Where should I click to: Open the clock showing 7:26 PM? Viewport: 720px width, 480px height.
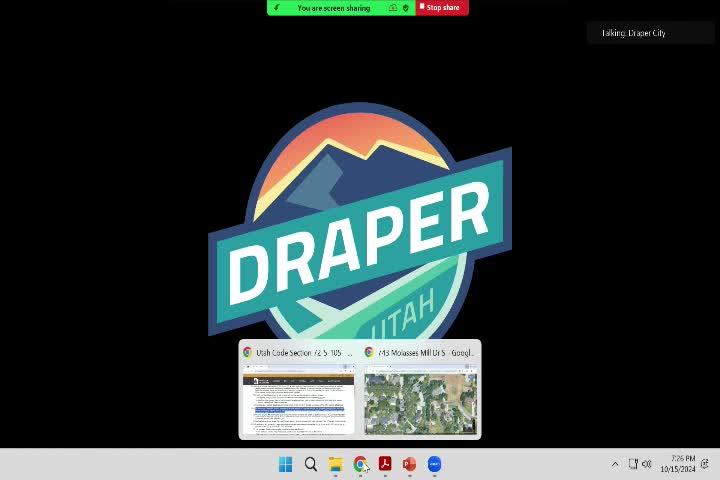tap(678, 464)
